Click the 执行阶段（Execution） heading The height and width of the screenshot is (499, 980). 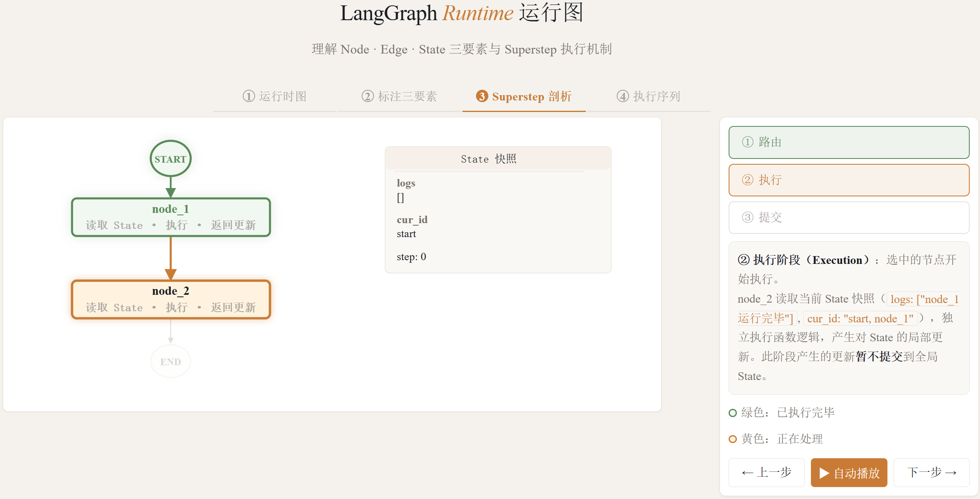[x=804, y=260]
